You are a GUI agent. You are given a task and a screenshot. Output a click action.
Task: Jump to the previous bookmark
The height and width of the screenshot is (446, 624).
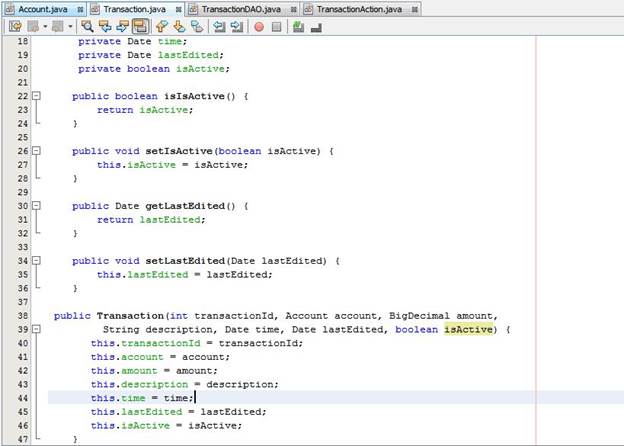point(162,27)
